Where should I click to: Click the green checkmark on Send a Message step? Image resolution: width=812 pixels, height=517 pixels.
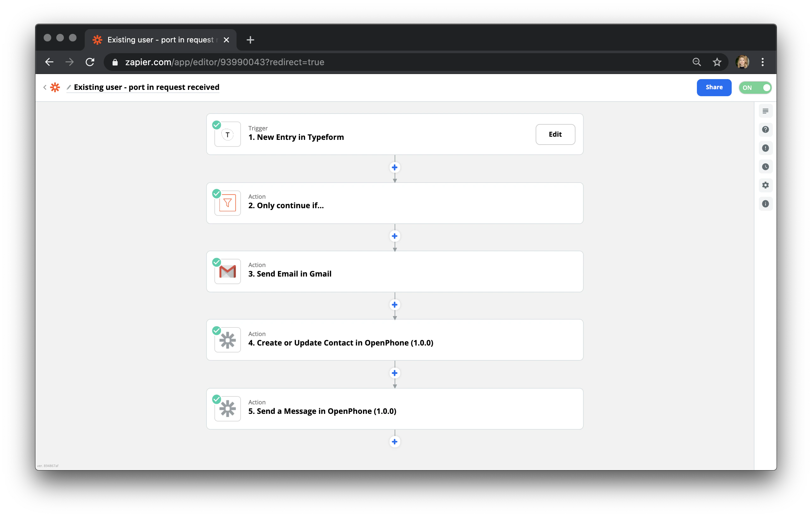point(216,399)
